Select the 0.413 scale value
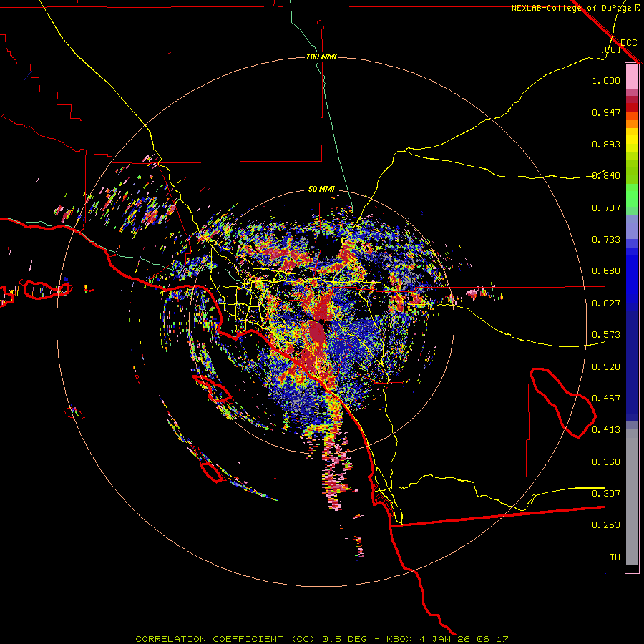The height and width of the screenshot is (644, 644). click(606, 430)
